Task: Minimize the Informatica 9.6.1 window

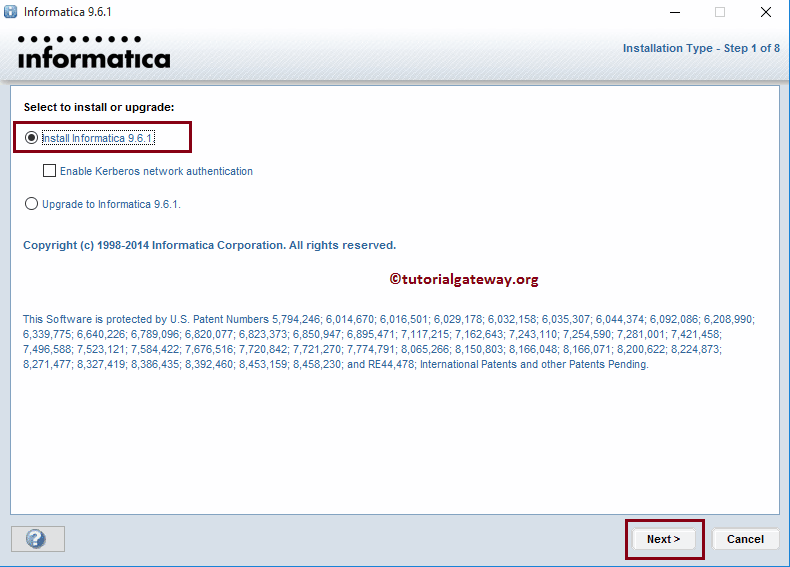Action: pos(675,12)
